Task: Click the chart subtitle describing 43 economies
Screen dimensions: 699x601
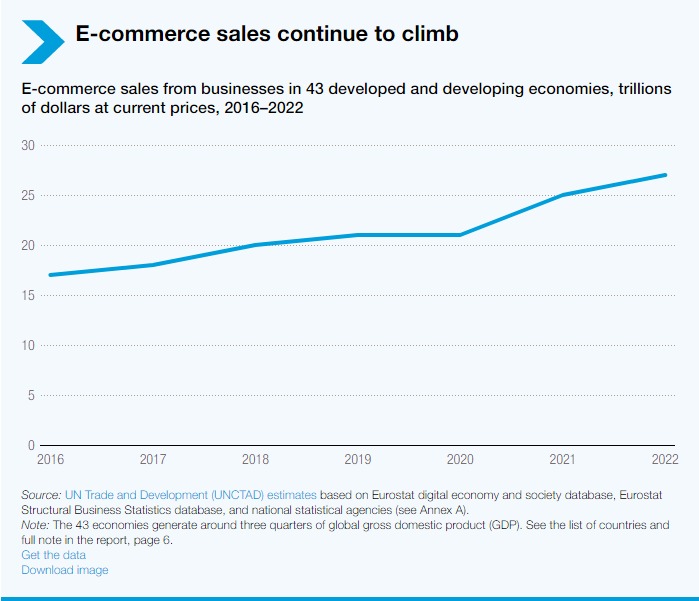Action: point(340,98)
